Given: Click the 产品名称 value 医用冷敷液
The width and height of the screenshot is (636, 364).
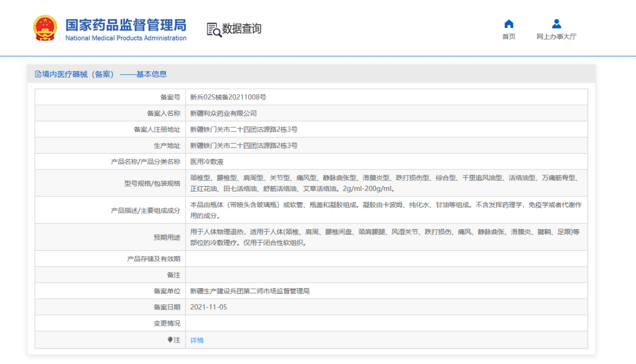Looking at the screenshot, I should click(x=207, y=162).
